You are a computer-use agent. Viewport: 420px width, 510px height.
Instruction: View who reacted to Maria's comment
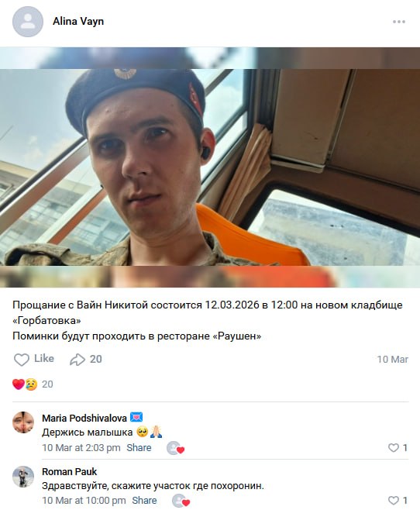[x=176, y=448]
